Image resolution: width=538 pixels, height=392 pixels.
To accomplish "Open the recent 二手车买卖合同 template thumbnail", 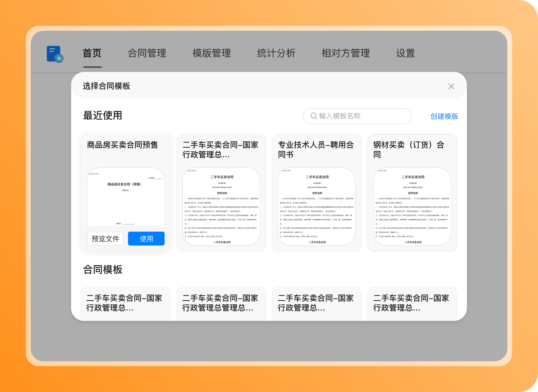I will point(221,207).
